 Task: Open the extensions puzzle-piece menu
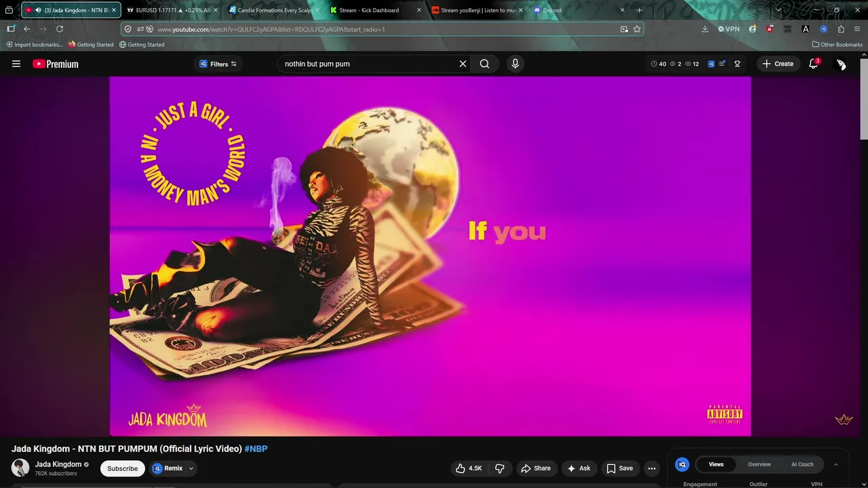click(841, 29)
